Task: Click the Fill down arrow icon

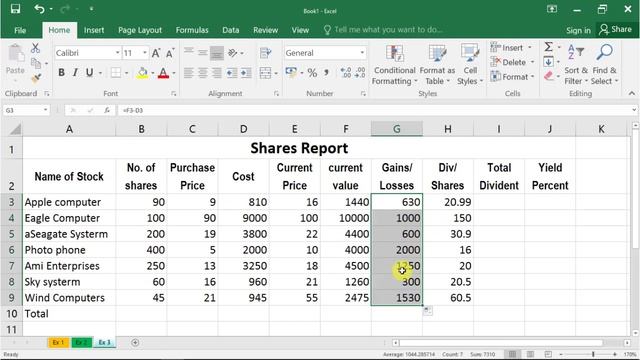Action: coord(548,62)
